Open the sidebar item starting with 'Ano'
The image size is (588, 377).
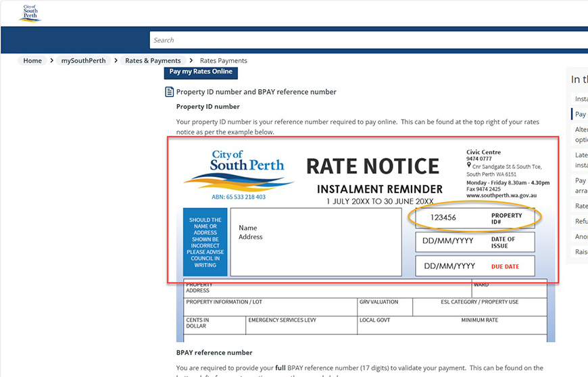pyautogui.click(x=580, y=236)
